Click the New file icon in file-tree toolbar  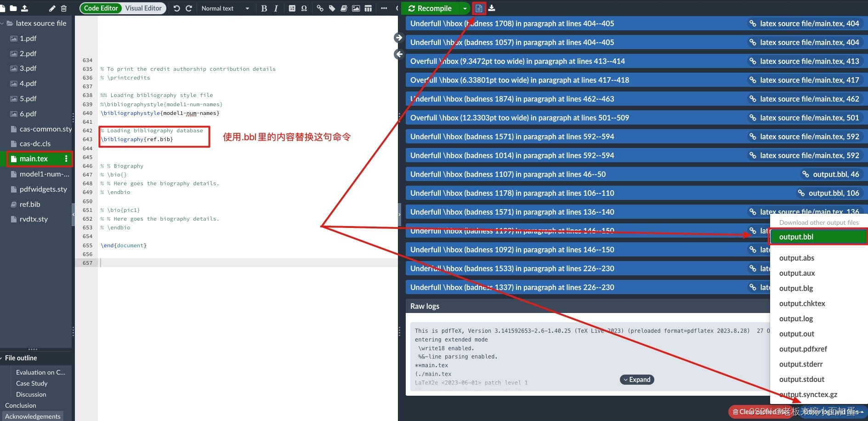3,8
